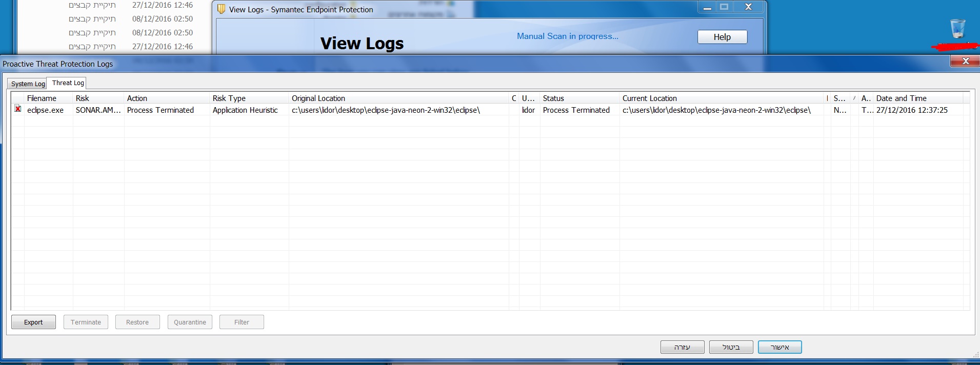Image resolution: width=980 pixels, height=365 pixels.
Task: Click 'Manual Scan in progress...' status text
Action: pyautogui.click(x=568, y=36)
